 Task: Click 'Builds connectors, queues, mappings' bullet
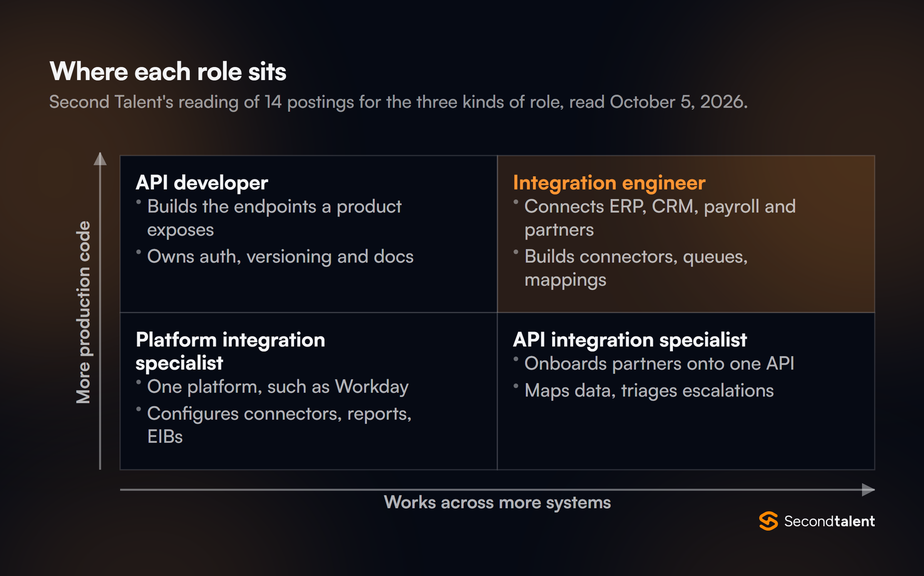click(636, 268)
